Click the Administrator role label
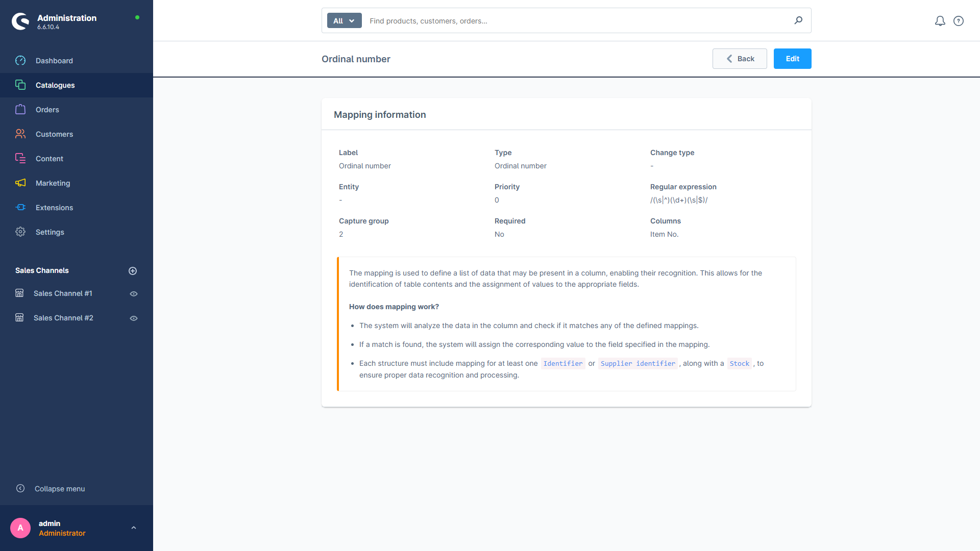 62,533
